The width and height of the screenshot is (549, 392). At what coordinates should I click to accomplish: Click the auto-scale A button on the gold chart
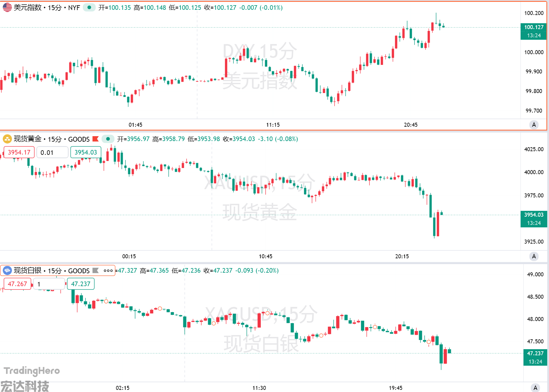click(x=534, y=256)
